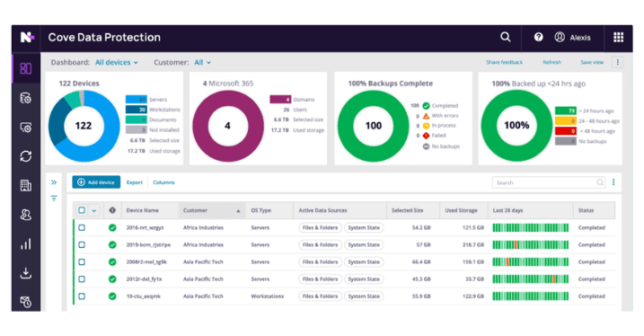644x336 pixels.
Task: Click the Refresh link
Action: [x=551, y=62]
